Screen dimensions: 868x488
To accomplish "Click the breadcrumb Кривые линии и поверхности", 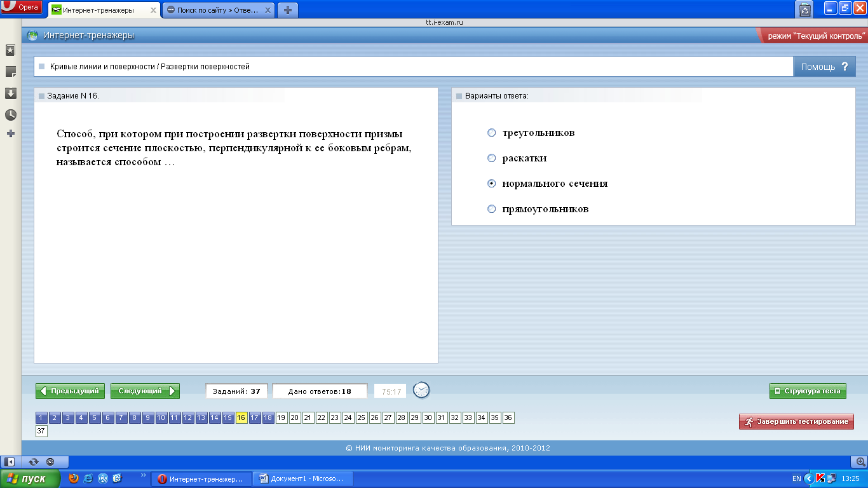I will pyautogui.click(x=102, y=66).
